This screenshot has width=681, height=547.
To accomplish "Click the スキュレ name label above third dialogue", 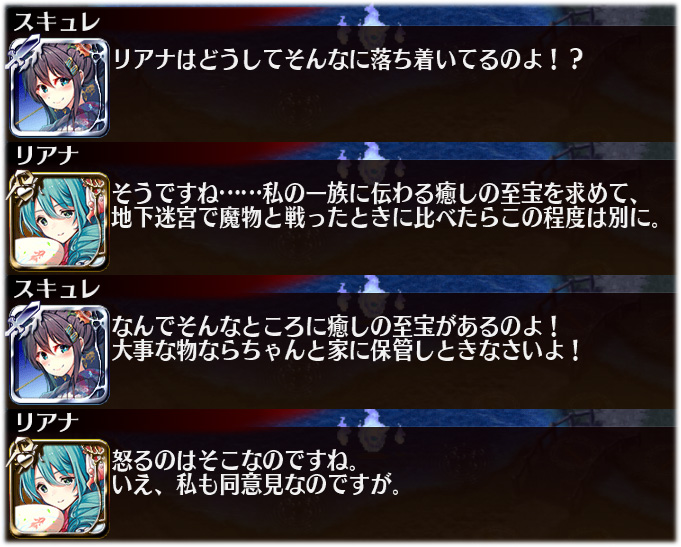I will [x=57, y=289].
